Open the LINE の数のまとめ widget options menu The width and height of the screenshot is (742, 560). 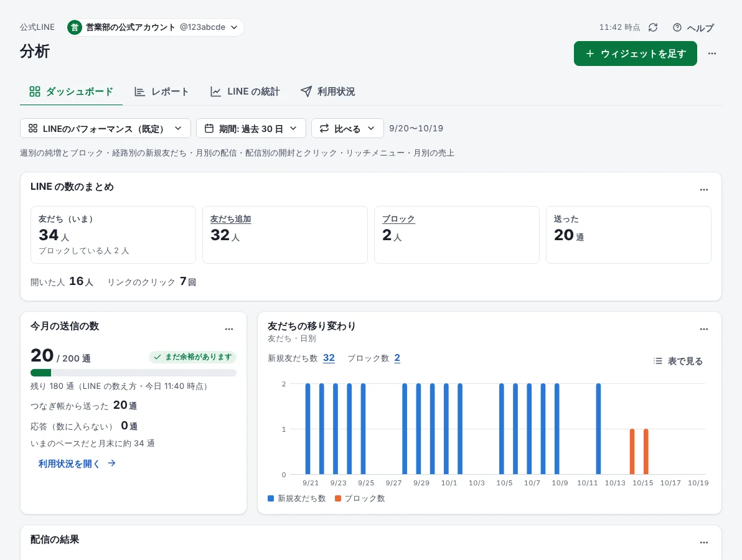(703, 190)
